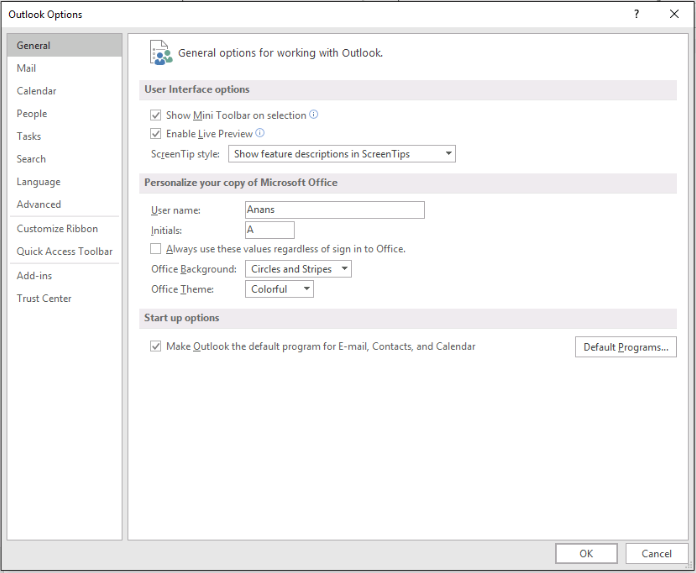Click Cancel to discard changes

coord(656,553)
